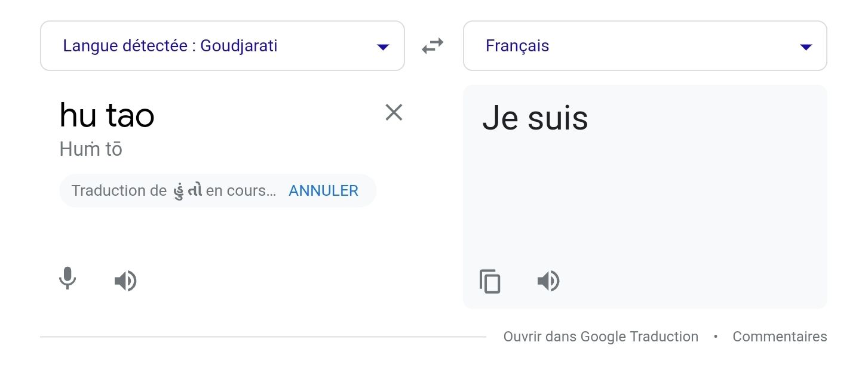The image size is (868, 379).
Task: Click the transliteration "Huṁ tō"
Action: point(90,149)
